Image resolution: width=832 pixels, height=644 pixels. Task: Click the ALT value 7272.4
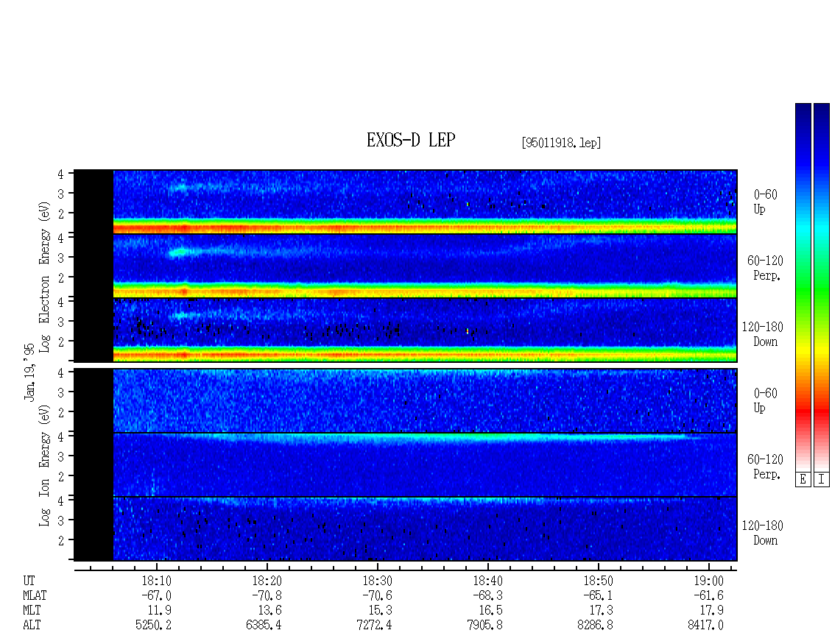tap(374, 625)
